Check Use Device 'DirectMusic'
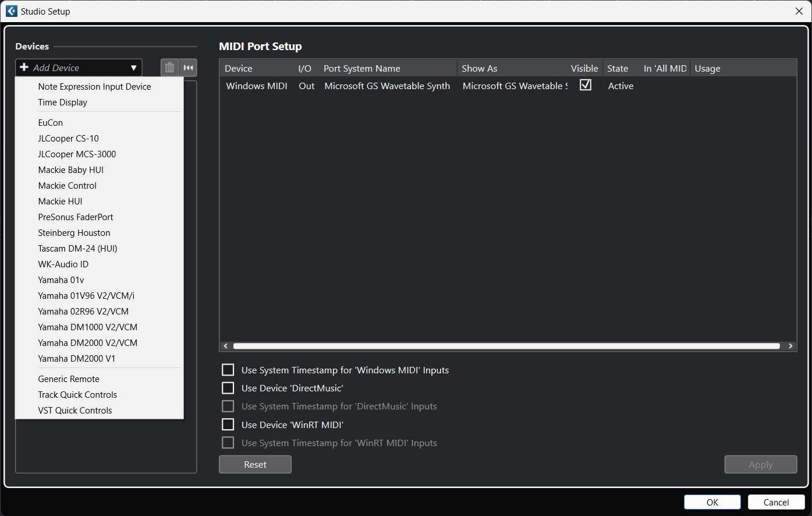Screen dimensions: 812x516 pyautogui.click(x=228, y=387)
